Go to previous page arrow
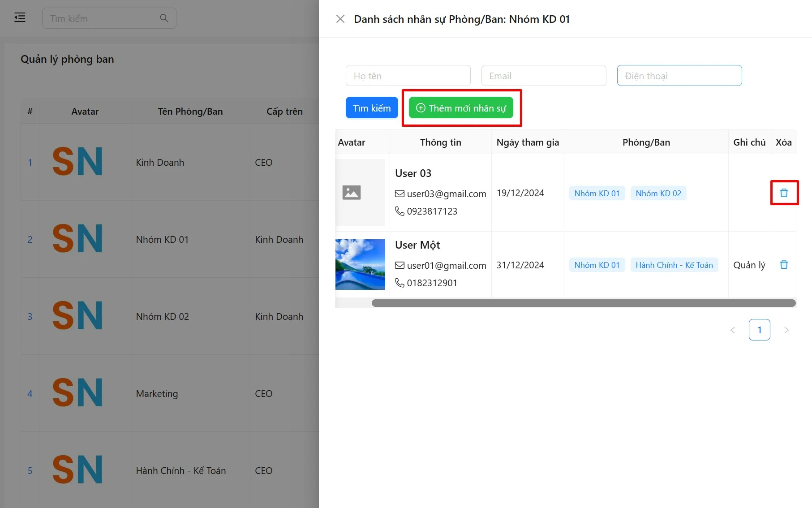Screen dimensions: 812x508 click(x=733, y=330)
